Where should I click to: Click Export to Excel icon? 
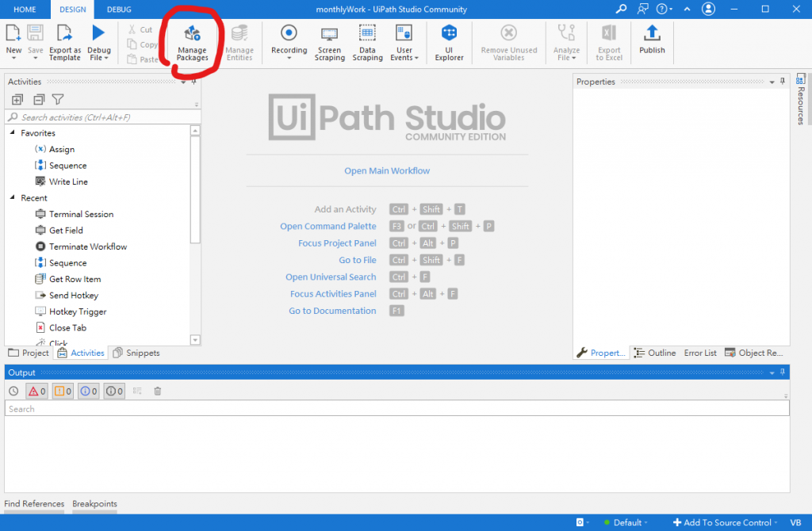[x=608, y=33]
